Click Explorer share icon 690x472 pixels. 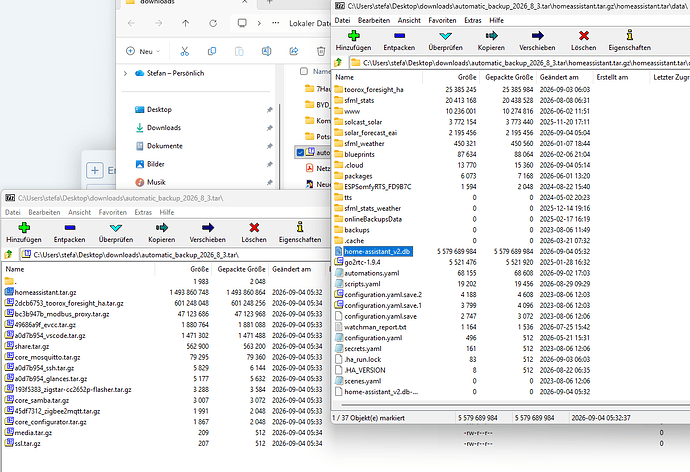point(294,51)
